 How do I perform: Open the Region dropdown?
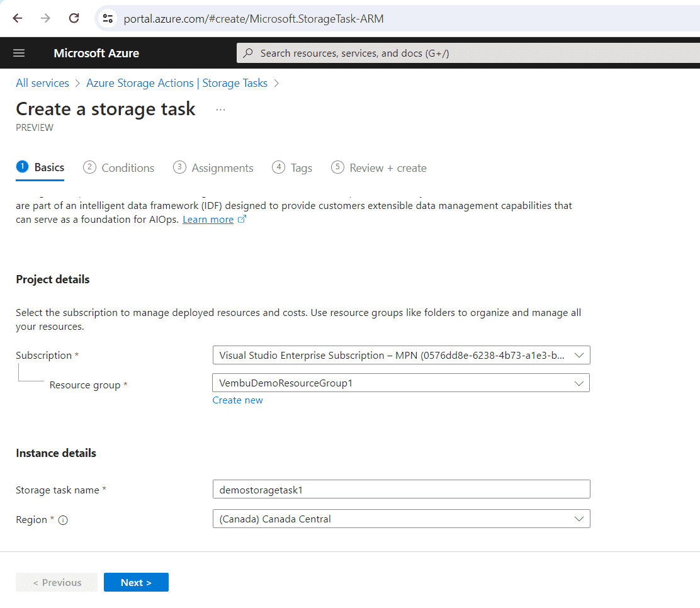click(x=402, y=519)
